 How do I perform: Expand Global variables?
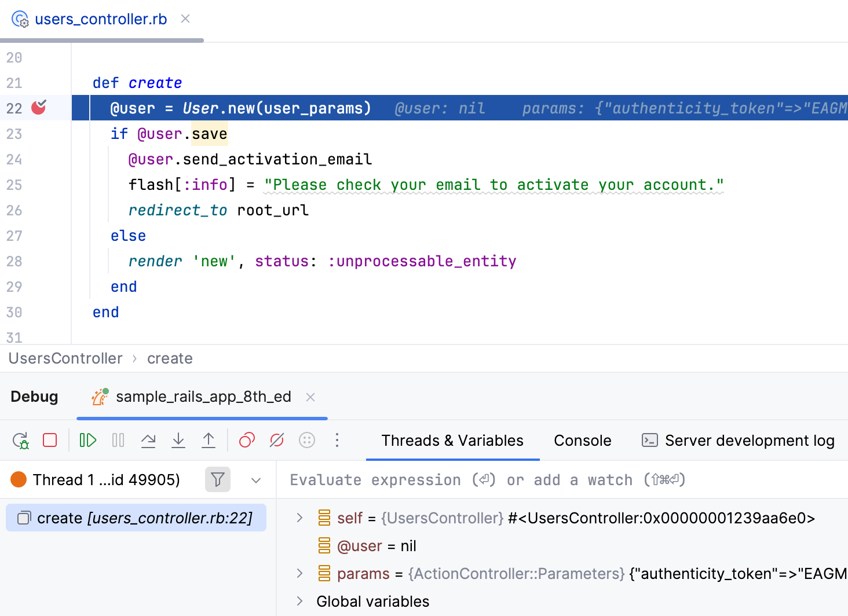299,601
